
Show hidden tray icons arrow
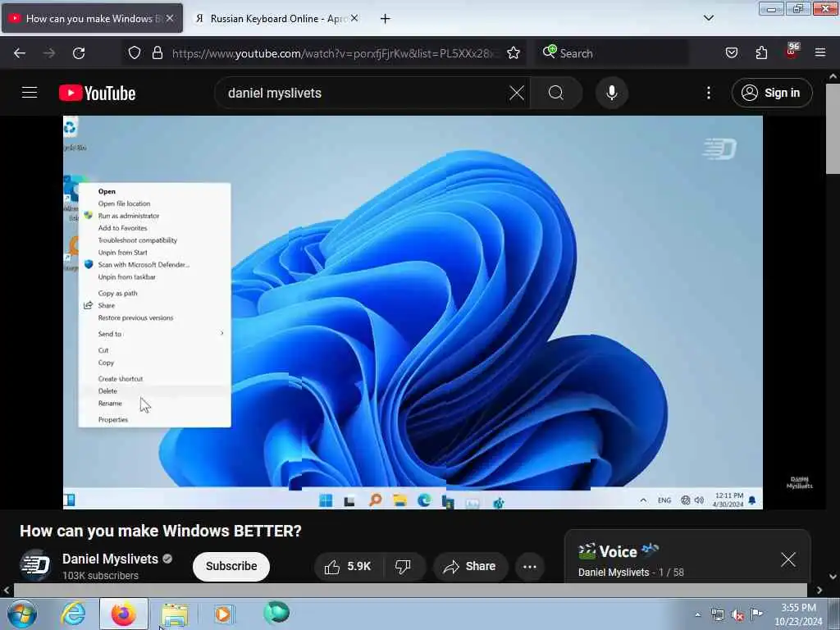[x=697, y=615]
